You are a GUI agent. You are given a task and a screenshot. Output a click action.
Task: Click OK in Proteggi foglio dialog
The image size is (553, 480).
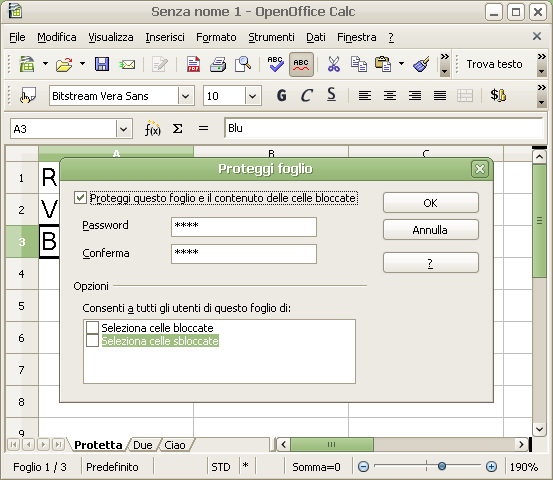click(x=431, y=203)
